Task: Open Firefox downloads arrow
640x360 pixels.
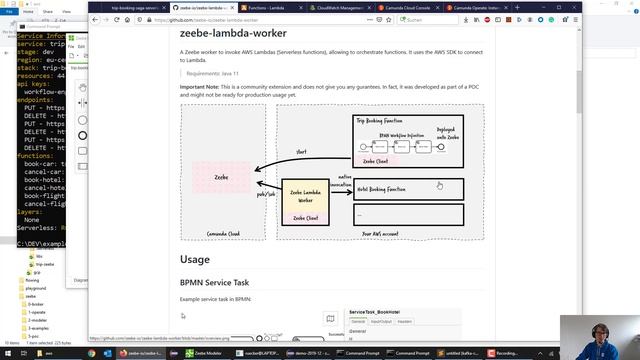Action: pyautogui.click(x=466, y=20)
